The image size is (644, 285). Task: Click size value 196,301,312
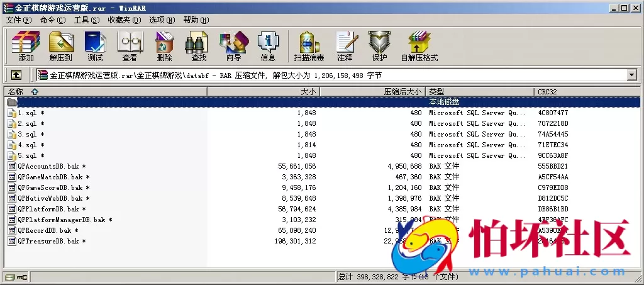point(296,241)
